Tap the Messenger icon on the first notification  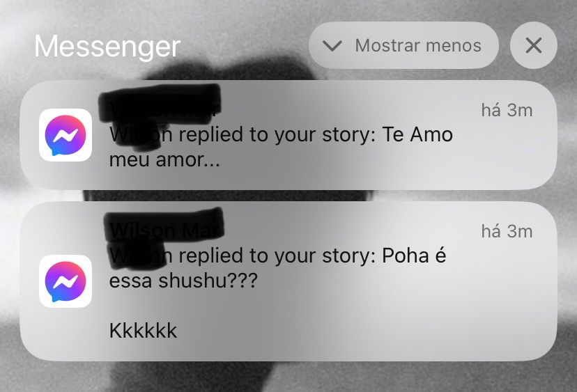[x=66, y=135]
